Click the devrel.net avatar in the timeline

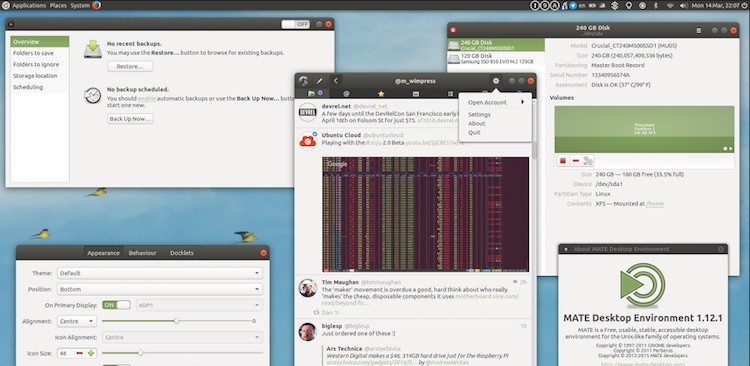(x=308, y=111)
